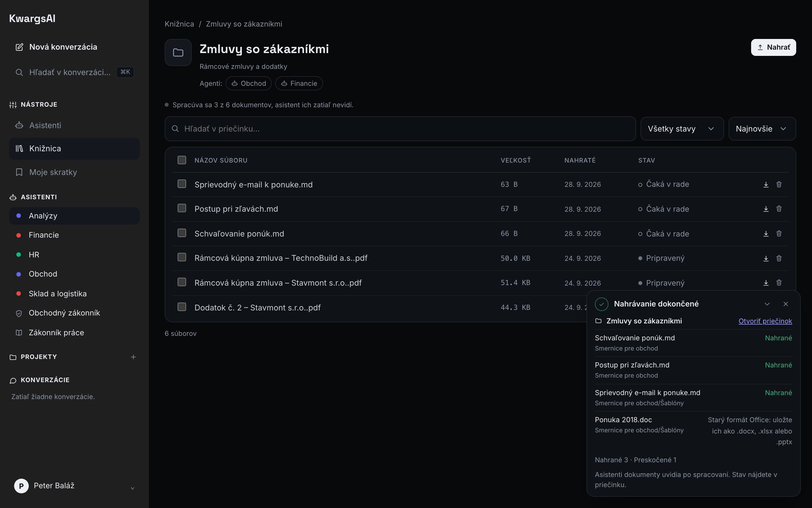Delete the TechnoBuild a.s. contract PDF
Screen dimensions: 812x508
coord(779,258)
